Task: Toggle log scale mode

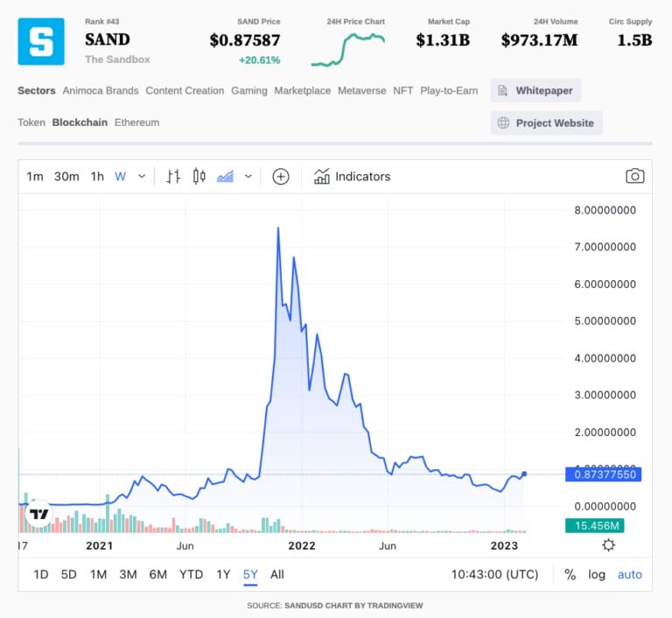Action: point(597,574)
